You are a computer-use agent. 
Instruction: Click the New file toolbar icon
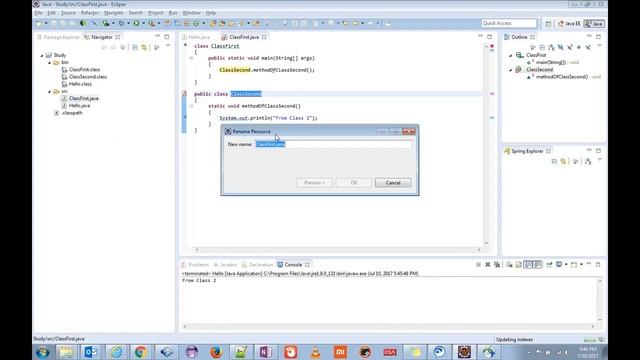(39, 23)
